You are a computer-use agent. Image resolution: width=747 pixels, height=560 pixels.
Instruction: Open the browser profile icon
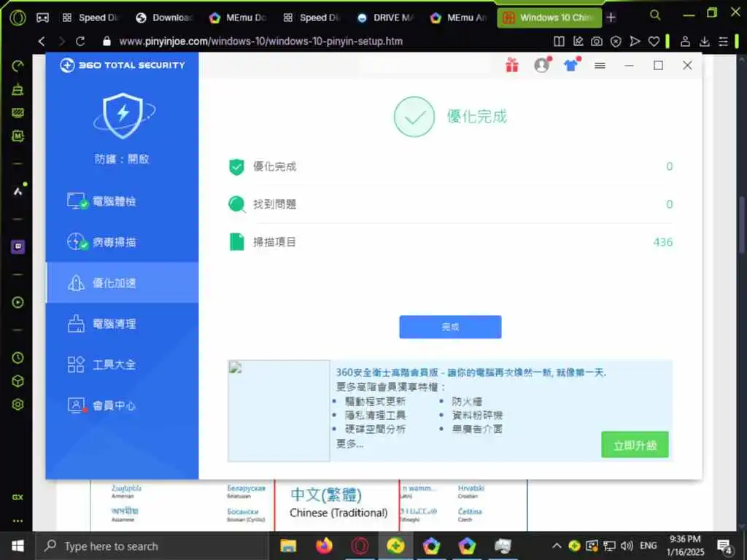(x=685, y=42)
